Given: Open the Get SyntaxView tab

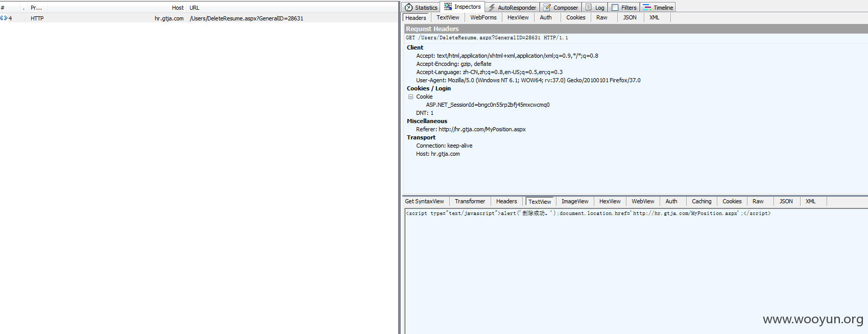Looking at the screenshot, I should pos(425,201).
